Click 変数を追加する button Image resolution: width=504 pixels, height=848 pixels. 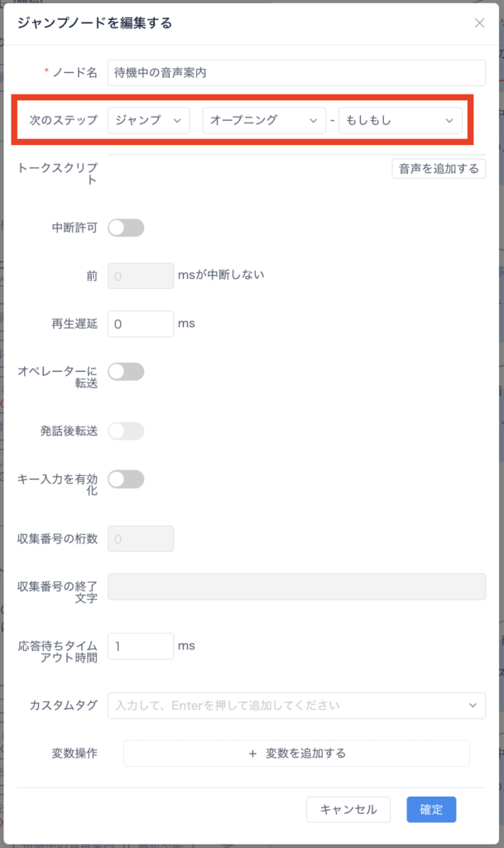click(296, 754)
